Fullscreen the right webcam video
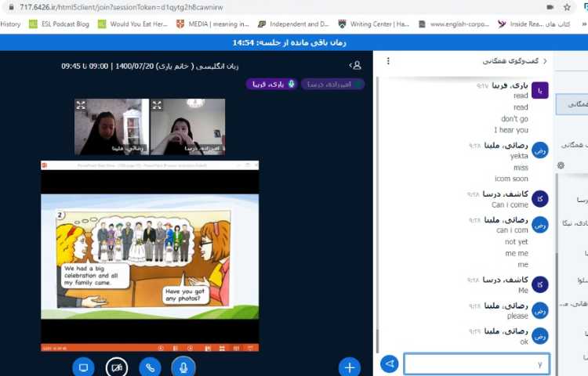The height and width of the screenshot is (376, 588). pyautogui.click(x=157, y=105)
